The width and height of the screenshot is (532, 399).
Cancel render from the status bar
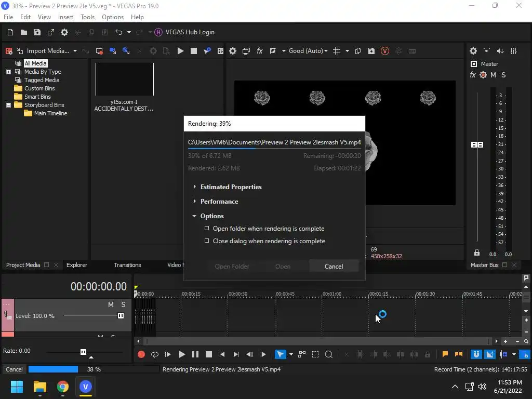tap(14, 369)
